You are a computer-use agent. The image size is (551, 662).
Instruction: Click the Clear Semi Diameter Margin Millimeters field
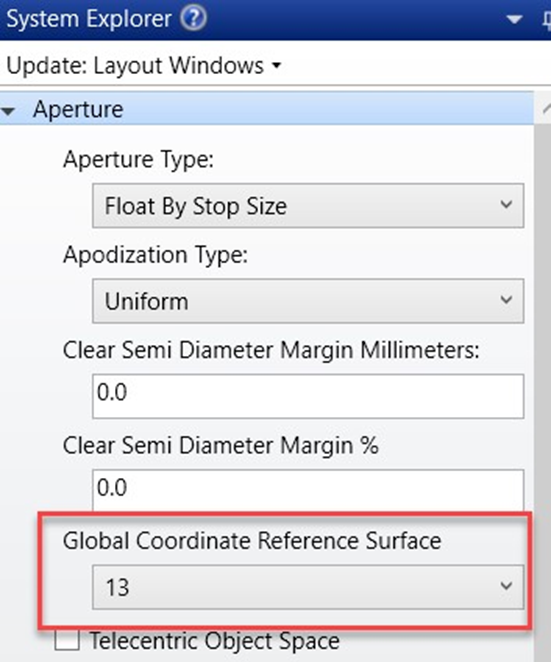point(308,396)
